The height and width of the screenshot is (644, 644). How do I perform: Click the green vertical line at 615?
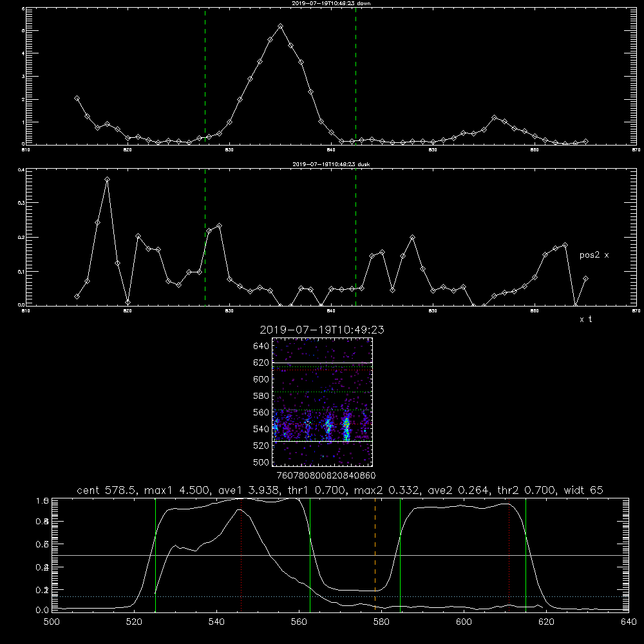point(526,554)
